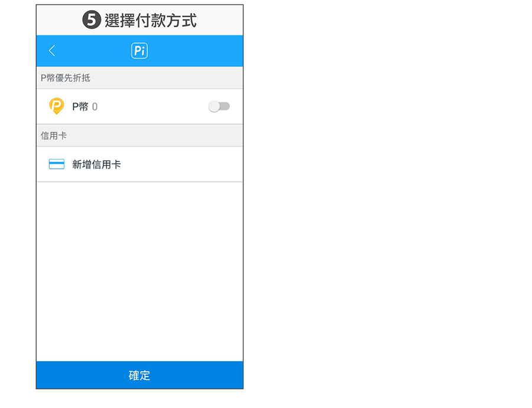Screen dimensions: 532x408
Task: Click the white margin outside the phone screen
Action: point(384,207)
